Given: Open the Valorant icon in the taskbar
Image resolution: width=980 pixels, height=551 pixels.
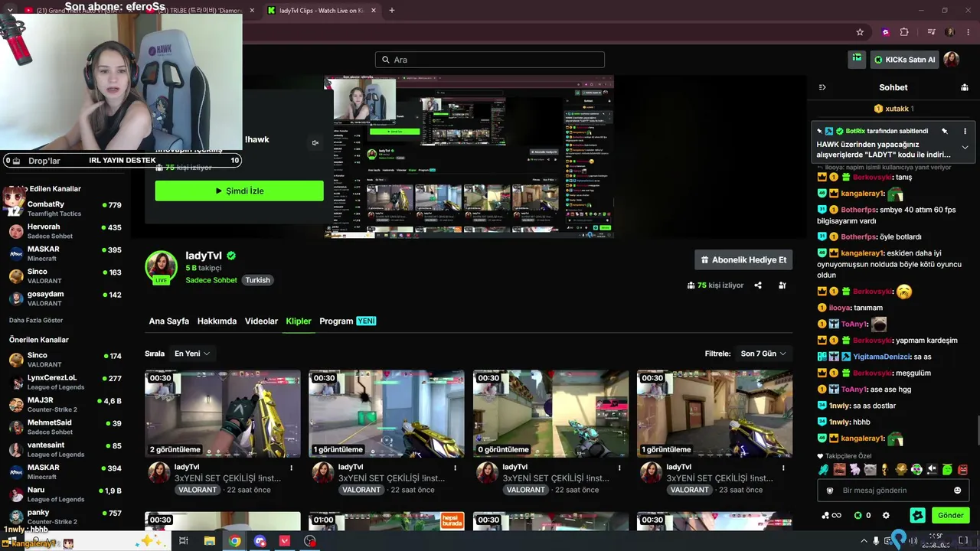Looking at the screenshot, I should coord(285,541).
